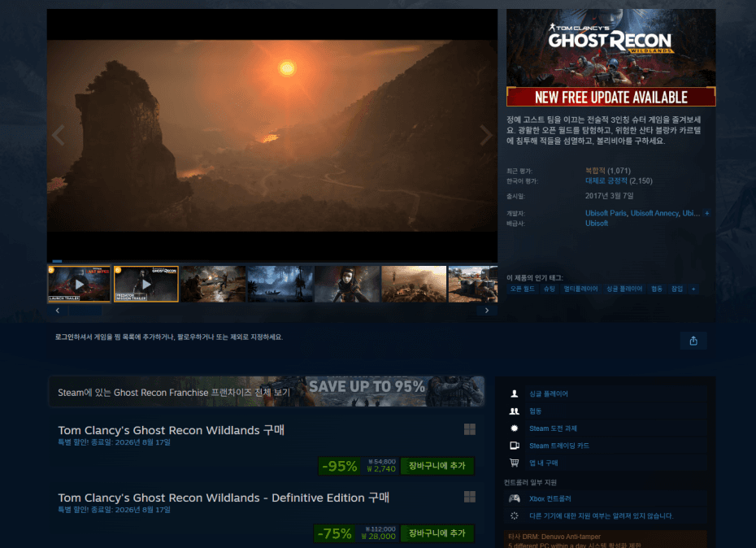Open the 오픈 월드 tag
The height and width of the screenshot is (548, 756).
tap(522, 289)
